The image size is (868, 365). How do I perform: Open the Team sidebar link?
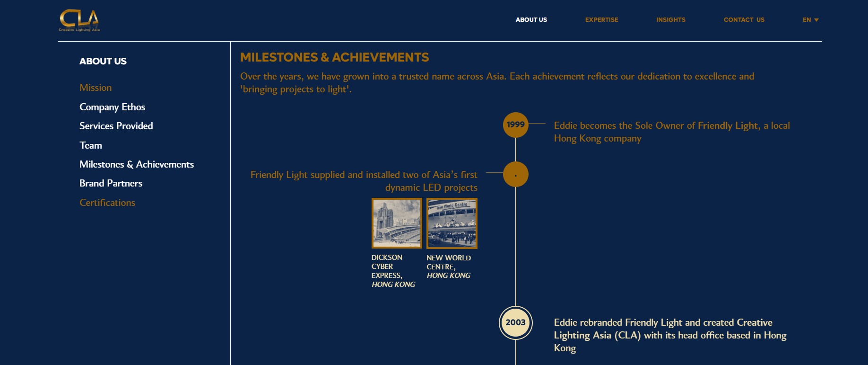pos(91,145)
